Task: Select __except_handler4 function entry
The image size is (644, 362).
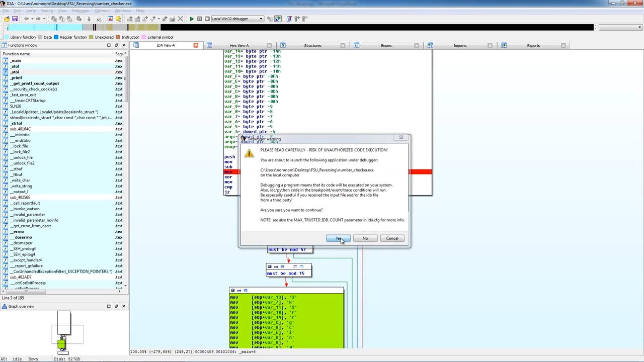Action: 62,260
